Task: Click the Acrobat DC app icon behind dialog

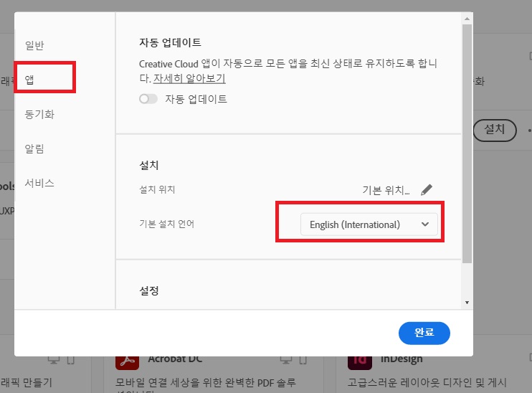Action: click(x=127, y=362)
